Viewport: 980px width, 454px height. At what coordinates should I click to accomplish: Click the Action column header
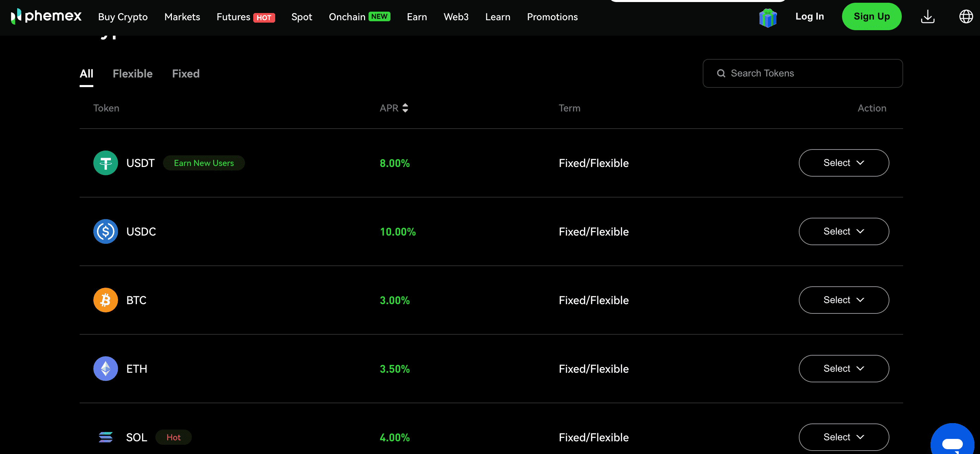(872, 108)
